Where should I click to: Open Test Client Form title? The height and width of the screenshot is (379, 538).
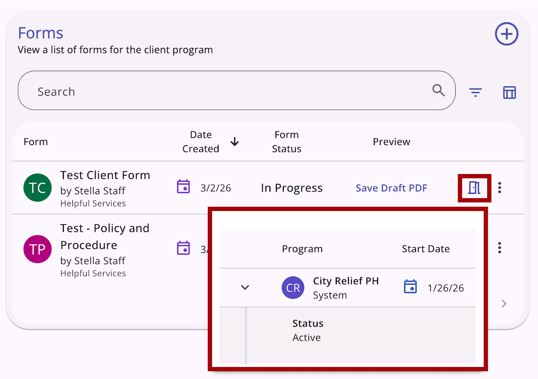[x=105, y=175]
